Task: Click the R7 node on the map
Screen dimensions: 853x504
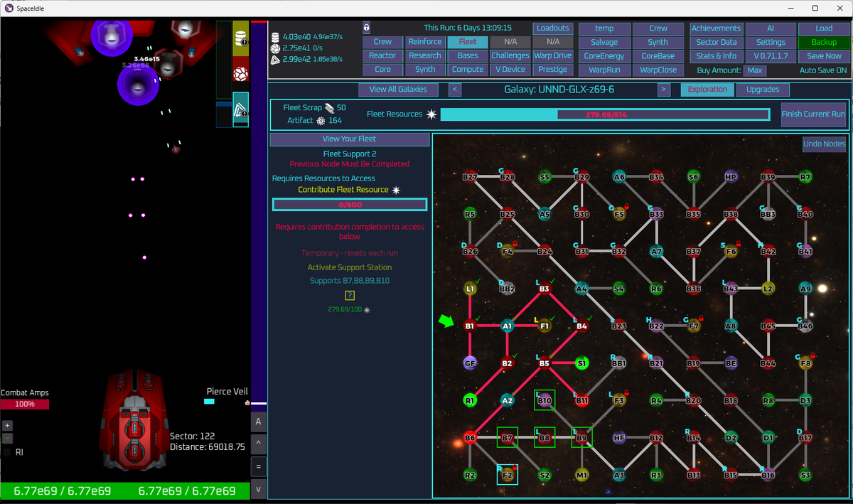Action: 805,177
